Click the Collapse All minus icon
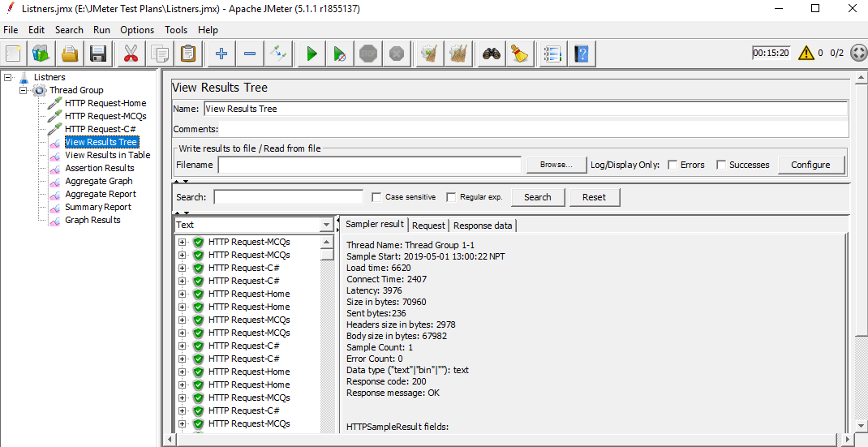The width and height of the screenshot is (868, 447). (x=250, y=54)
